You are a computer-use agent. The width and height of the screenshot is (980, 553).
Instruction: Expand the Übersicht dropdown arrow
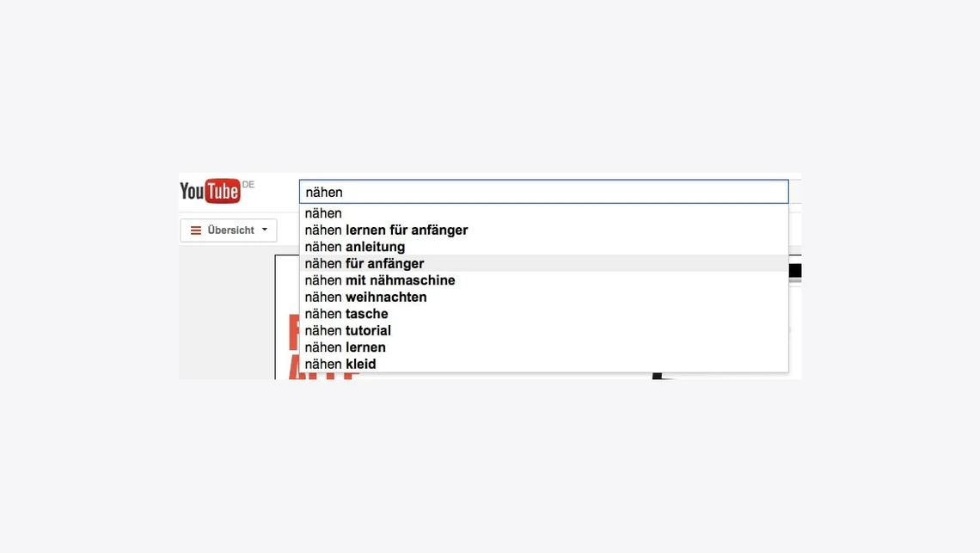pos(265,230)
